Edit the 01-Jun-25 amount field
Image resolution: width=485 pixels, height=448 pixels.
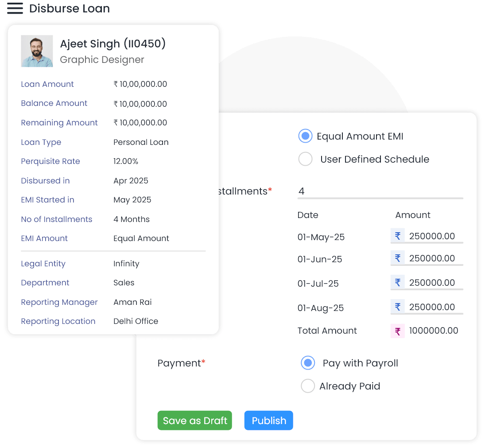pos(433,258)
